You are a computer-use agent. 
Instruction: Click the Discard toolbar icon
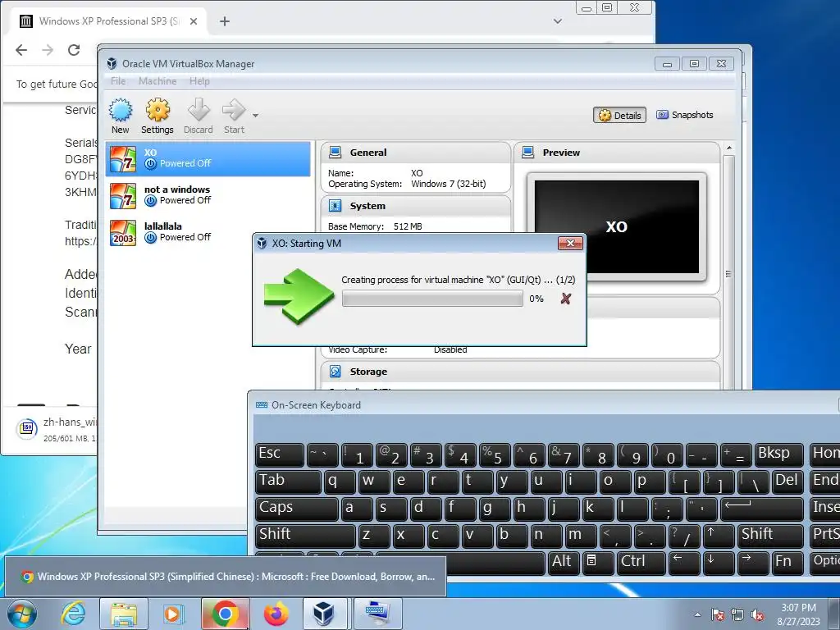[x=199, y=116]
